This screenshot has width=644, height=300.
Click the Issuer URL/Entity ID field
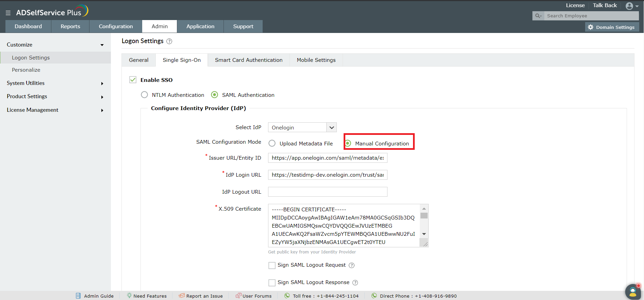[328, 158]
